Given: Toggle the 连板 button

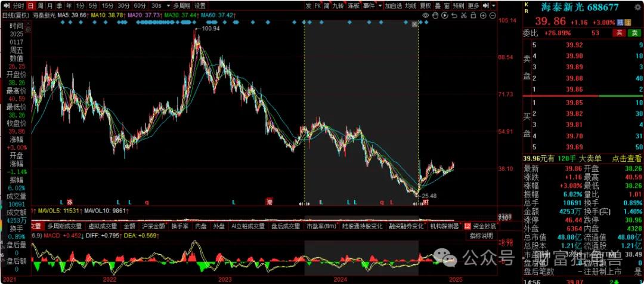Looking at the screenshot, I should coord(354,6).
